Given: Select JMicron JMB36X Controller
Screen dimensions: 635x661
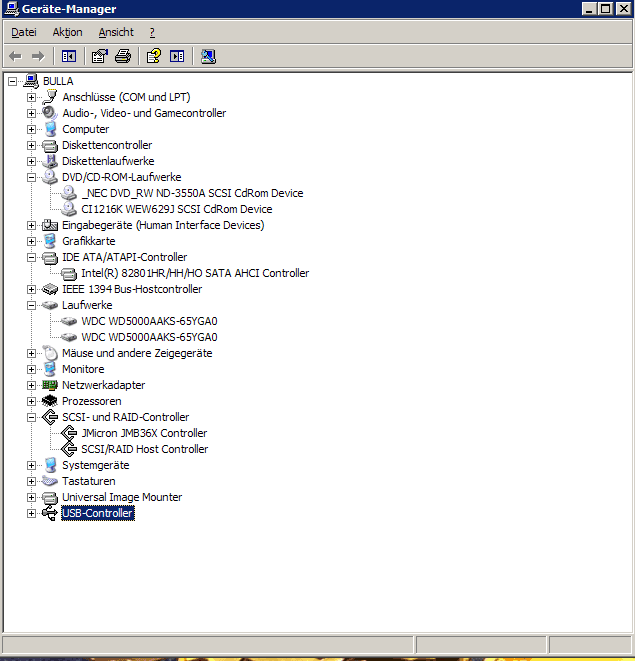Looking at the screenshot, I should coord(144,433).
